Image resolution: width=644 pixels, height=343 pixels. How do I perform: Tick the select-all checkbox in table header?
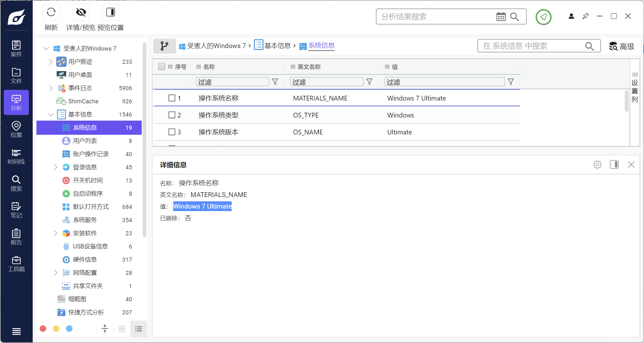(162, 67)
